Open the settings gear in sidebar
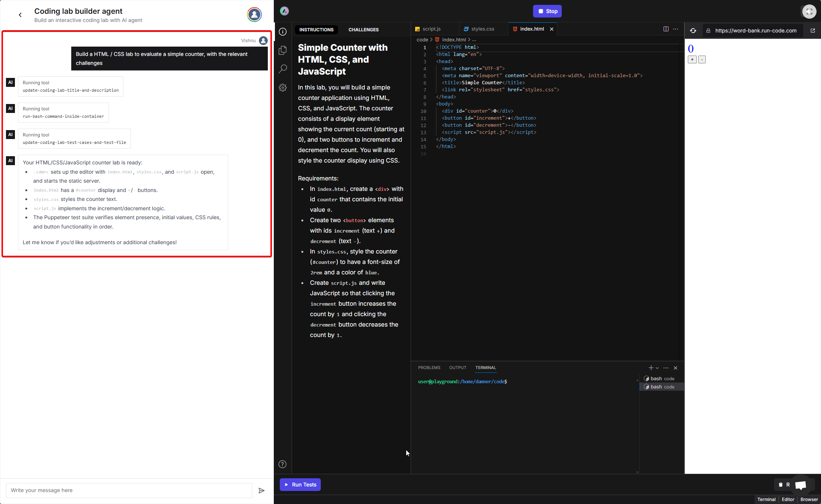Viewport: 821px width, 504px height. (x=283, y=88)
